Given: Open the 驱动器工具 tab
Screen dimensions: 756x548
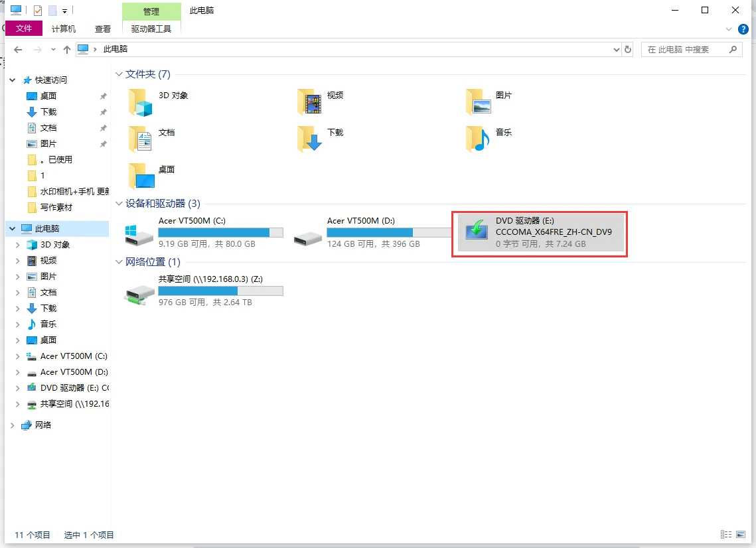Looking at the screenshot, I should [x=151, y=29].
